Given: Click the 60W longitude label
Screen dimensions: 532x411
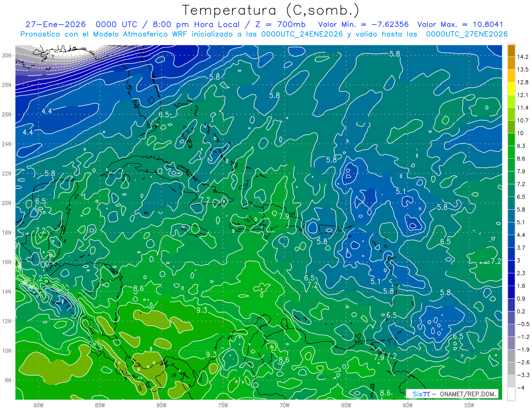Looking at the screenshot, I should tap(408, 405).
